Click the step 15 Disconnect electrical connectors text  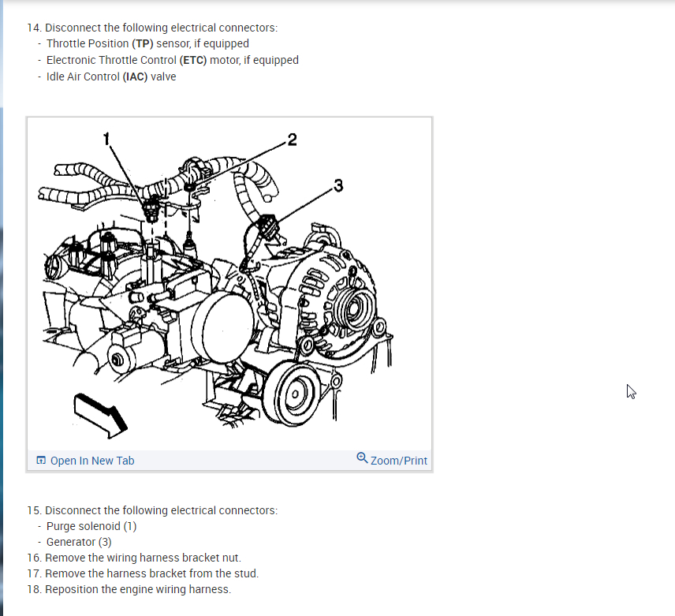[152, 510]
